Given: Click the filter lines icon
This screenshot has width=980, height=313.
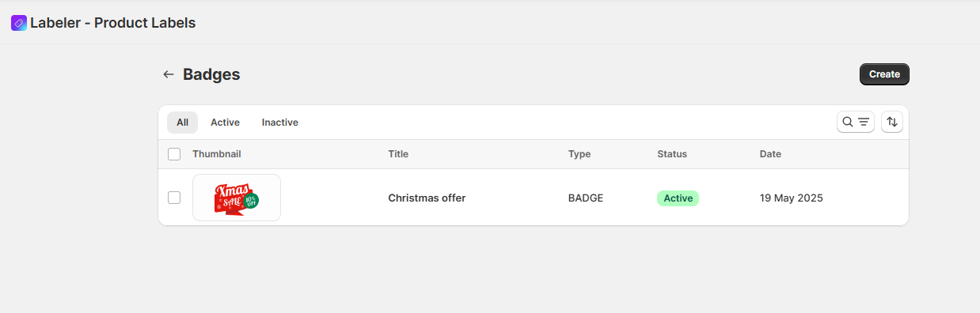Looking at the screenshot, I should pyautogui.click(x=864, y=122).
